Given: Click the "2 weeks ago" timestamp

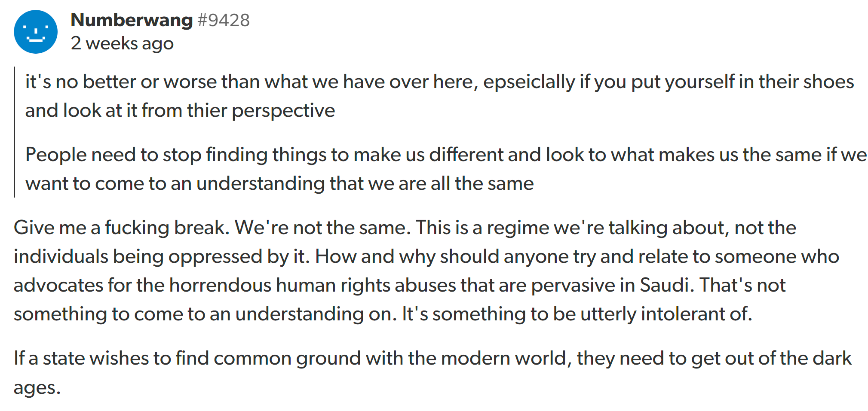Looking at the screenshot, I should [122, 43].
